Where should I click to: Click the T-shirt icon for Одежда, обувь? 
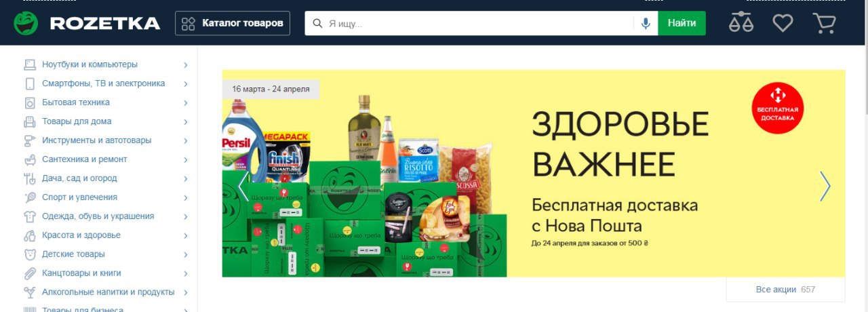(x=30, y=216)
